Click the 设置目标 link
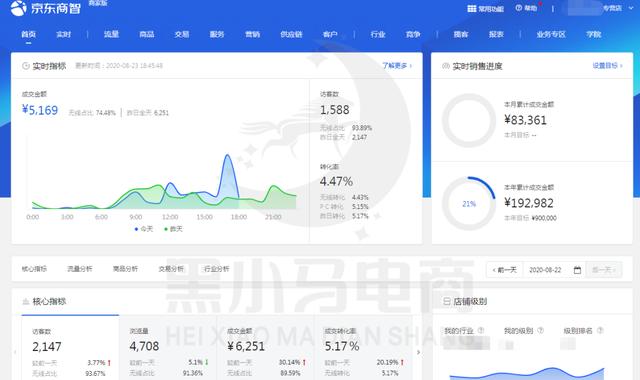The width and height of the screenshot is (640, 380). coord(607,65)
